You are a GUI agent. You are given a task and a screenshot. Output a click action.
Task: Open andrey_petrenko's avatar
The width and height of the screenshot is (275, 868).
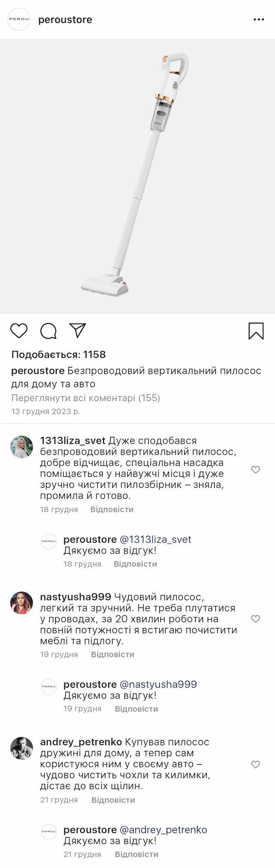point(21,748)
